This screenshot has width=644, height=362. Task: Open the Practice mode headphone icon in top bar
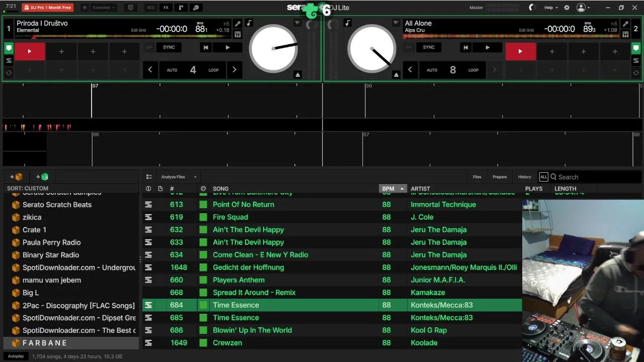[196, 8]
